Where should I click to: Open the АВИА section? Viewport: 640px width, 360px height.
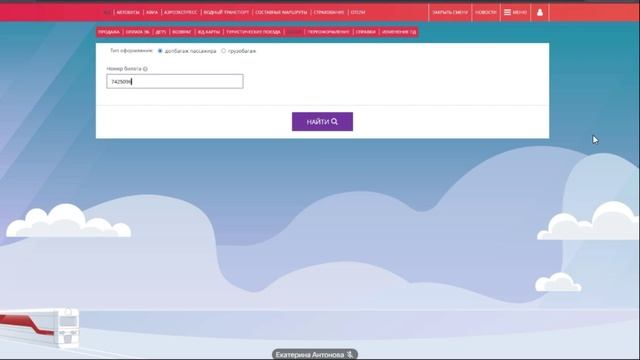(x=152, y=13)
